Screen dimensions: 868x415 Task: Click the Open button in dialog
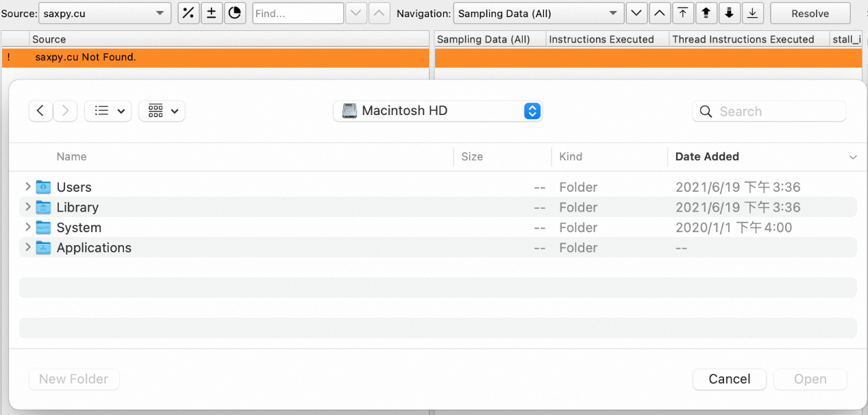(x=810, y=379)
